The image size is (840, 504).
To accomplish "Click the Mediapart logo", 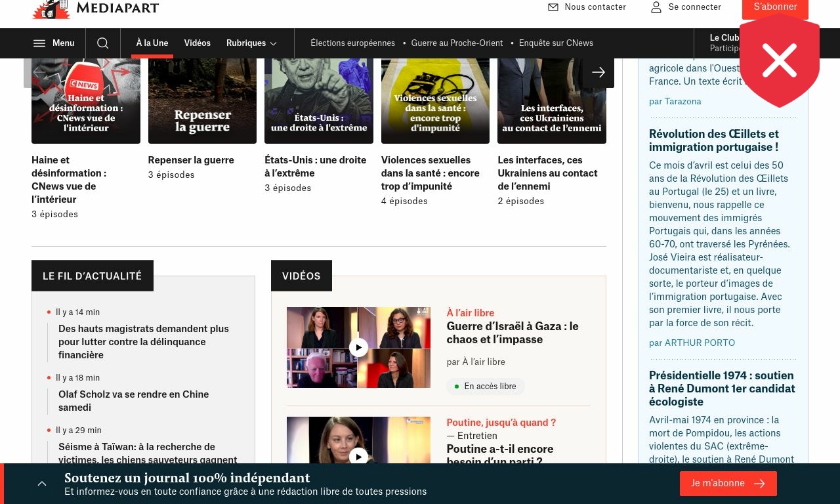I will [x=95, y=9].
